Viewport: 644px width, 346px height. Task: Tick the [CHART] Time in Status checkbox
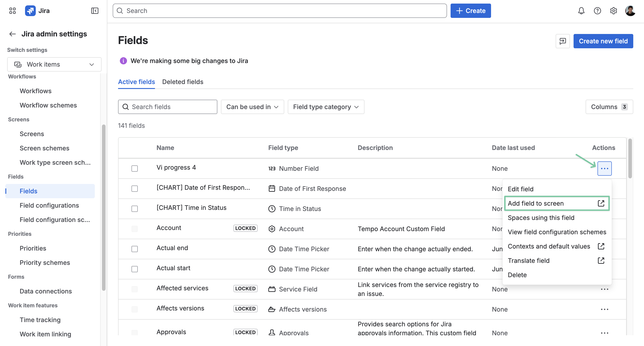(134, 209)
